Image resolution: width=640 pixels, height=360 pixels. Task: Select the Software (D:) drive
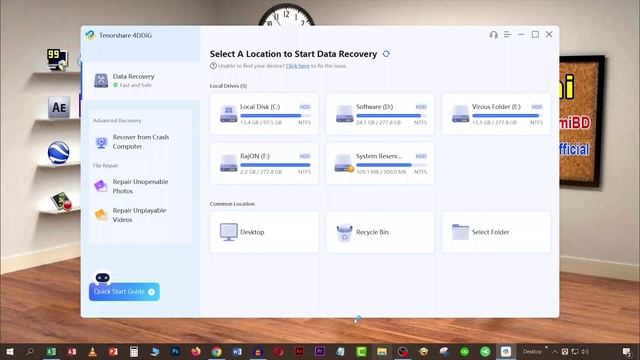(380, 114)
